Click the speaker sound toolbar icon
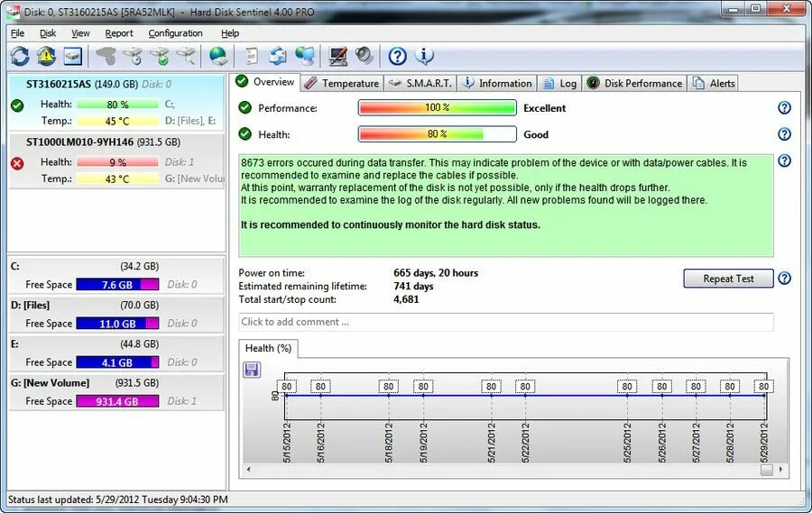The height and width of the screenshot is (513, 812). coord(364,56)
